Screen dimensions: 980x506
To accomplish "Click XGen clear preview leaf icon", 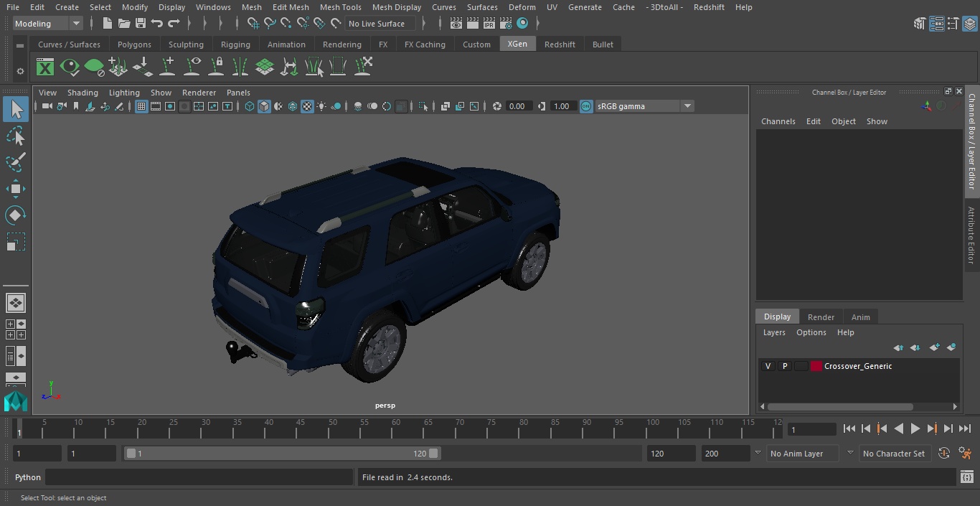I will [x=94, y=67].
